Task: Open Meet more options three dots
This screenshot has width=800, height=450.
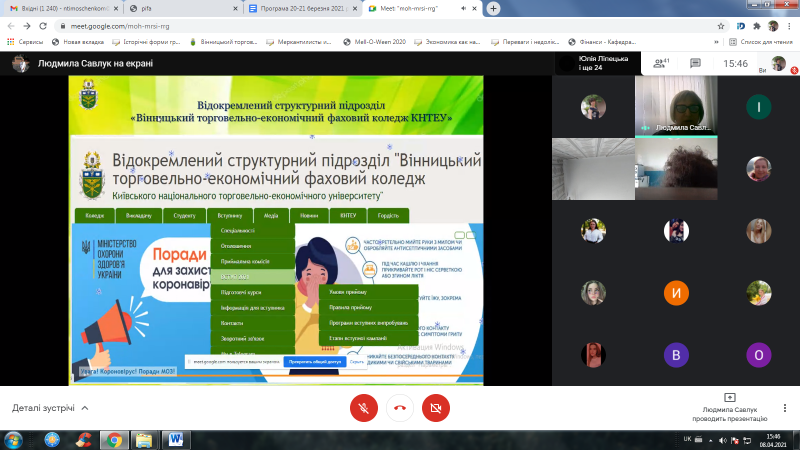Action: point(785,408)
